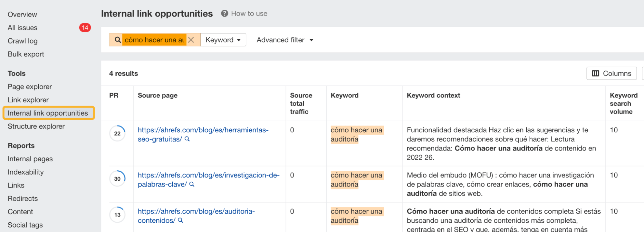This screenshot has width=644, height=232.
Task: Open the herramientas-seo-gratuitas source page link
Action: coord(203,130)
